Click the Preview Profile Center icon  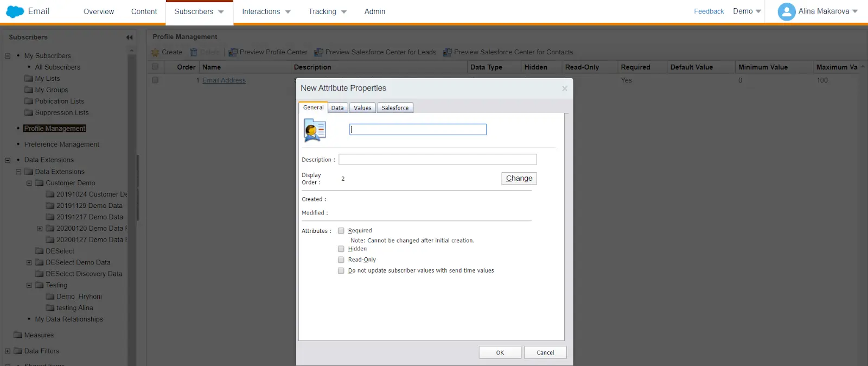(233, 52)
